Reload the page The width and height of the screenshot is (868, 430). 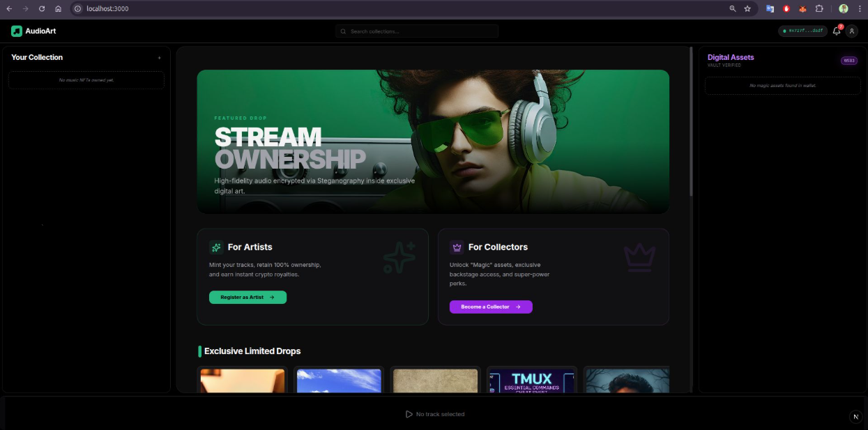coord(42,9)
